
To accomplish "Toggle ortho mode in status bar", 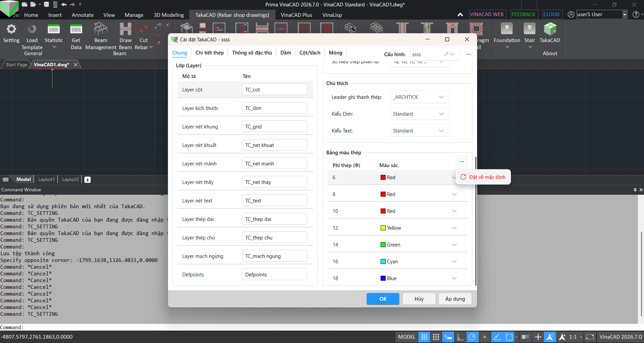I will 460,337.
